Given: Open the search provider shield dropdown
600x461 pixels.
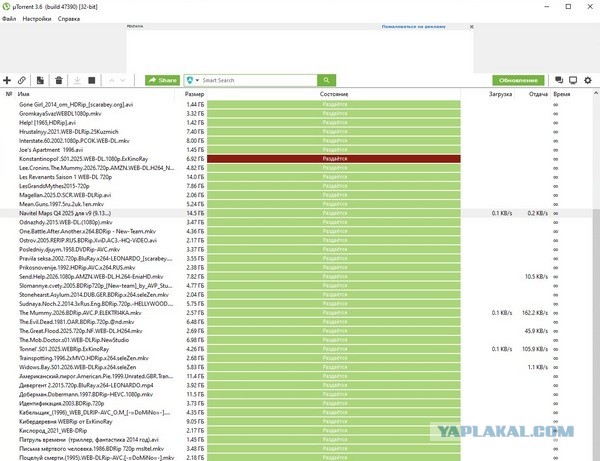Looking at the screenshot, I should pyautogui.click(x=192, y=80).
